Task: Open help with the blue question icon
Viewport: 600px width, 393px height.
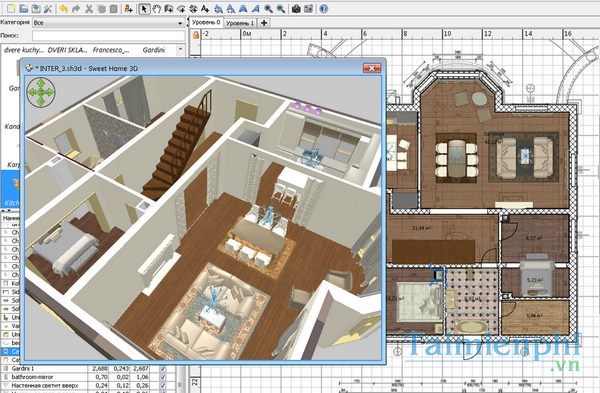Action: [323, 8]
